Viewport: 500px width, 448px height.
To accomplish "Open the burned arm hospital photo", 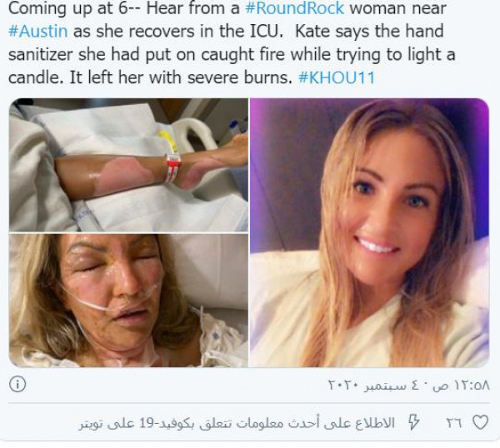I will point(128,165).
